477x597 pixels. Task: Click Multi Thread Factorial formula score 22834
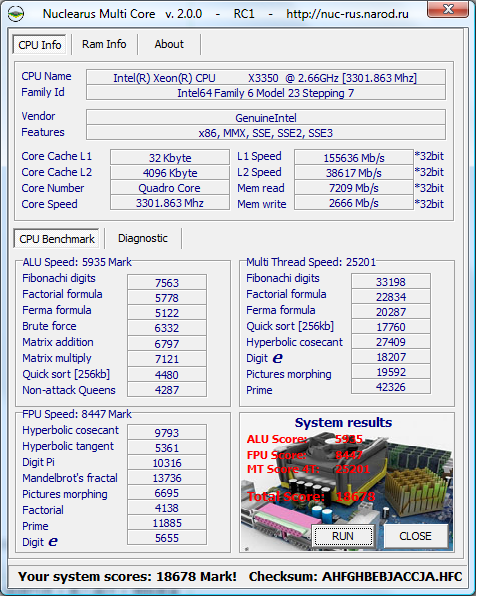coord(391,297)
